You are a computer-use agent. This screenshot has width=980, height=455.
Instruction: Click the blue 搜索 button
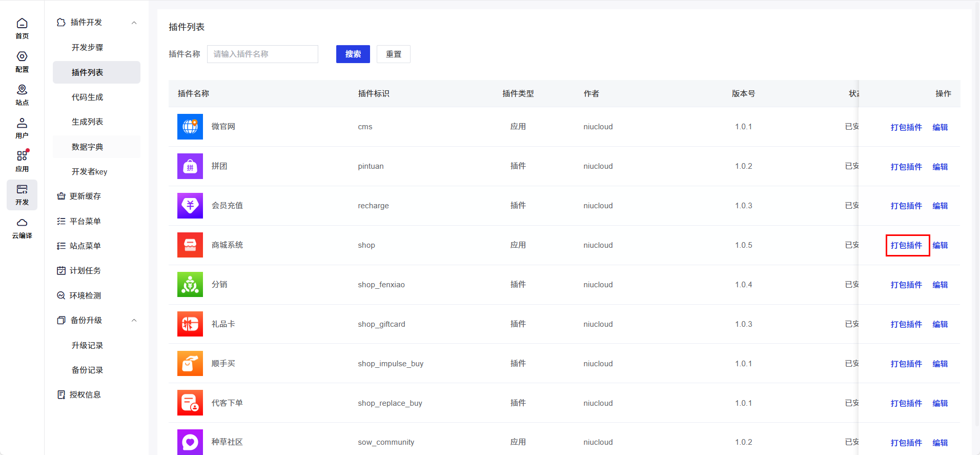353,54
